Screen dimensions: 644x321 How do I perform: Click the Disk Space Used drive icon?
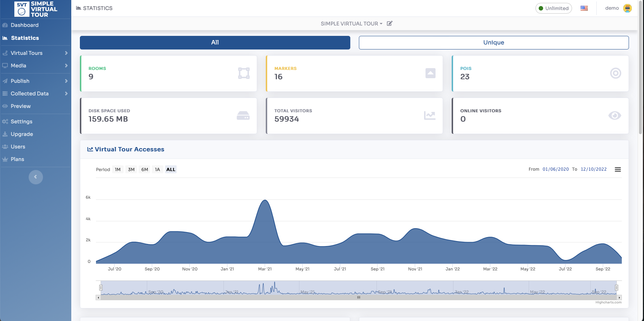click(243, 115)
